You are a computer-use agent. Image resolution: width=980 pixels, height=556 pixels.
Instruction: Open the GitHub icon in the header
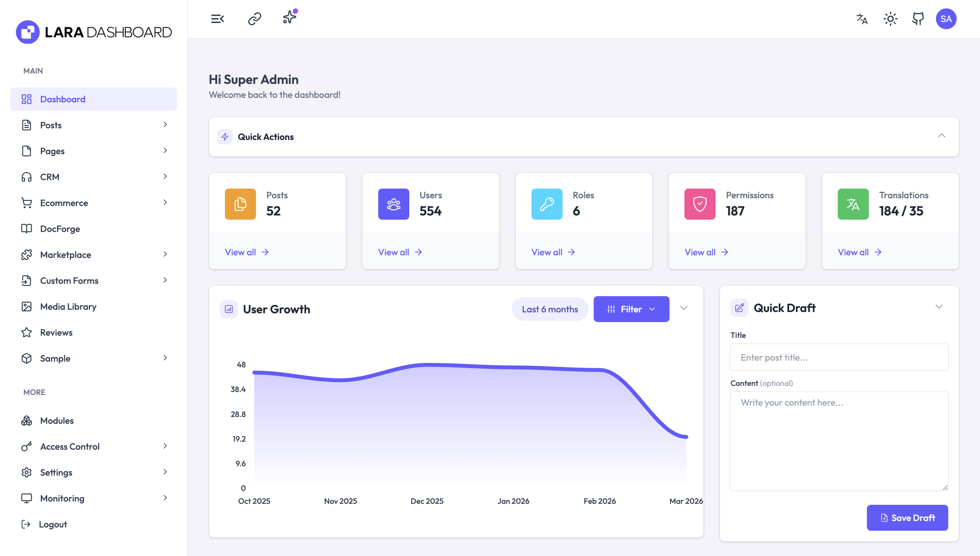coord(918,18)
